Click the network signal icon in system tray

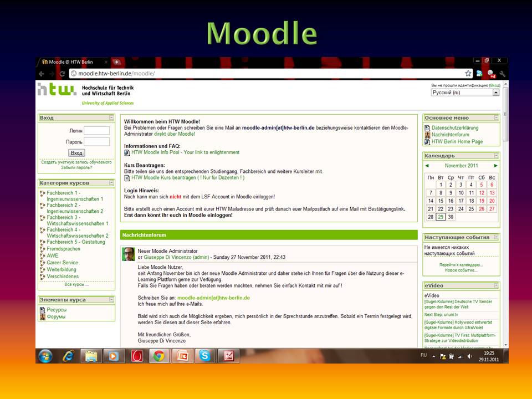[461, 356]
